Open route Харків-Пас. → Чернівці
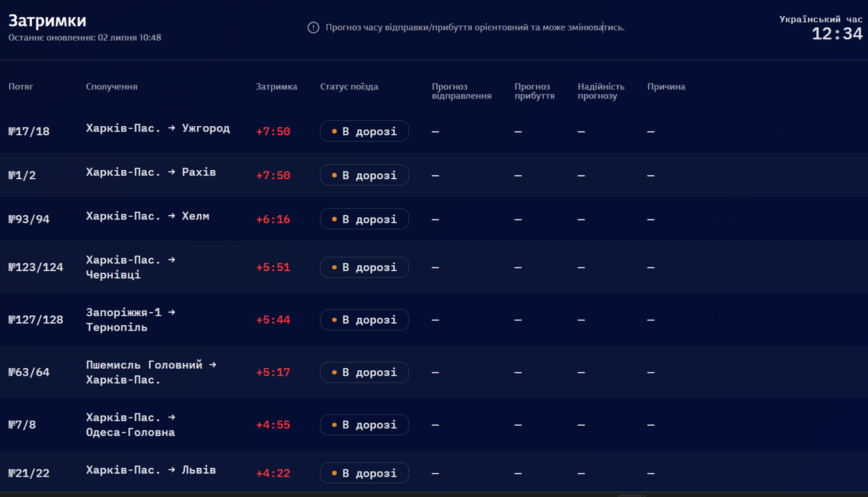Screen dimensions: 868x497 131,267
